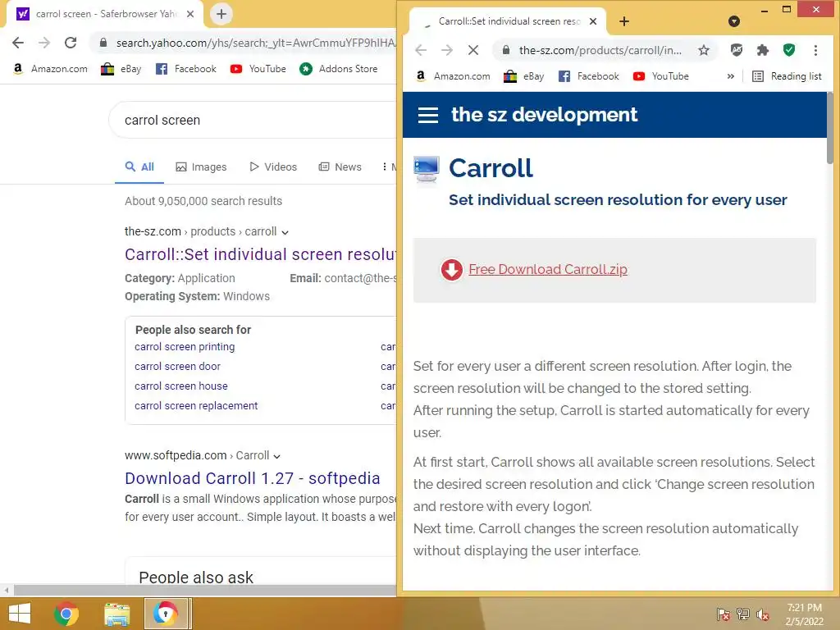Open Facebook bookmark in Carroll window
This screenshot has width=840, height=630.
tap(588, 76)
